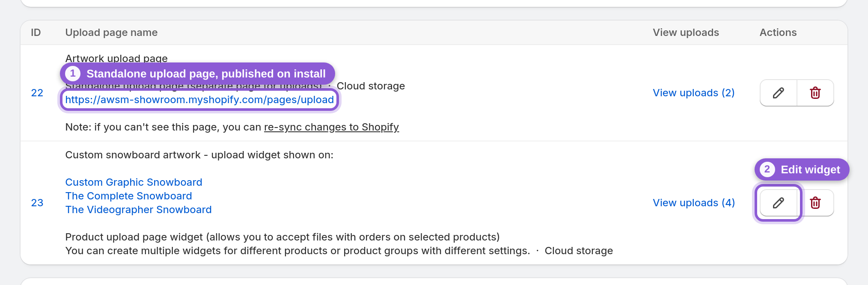Open ID 22 link
The width and height of the screenshot is (868, 285).
click(x=37, y=93)
